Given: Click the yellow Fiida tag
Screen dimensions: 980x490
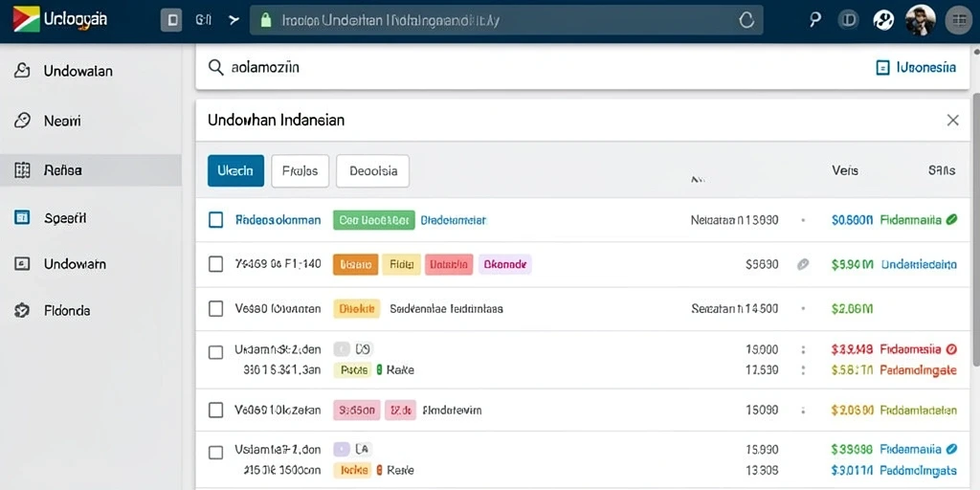Looking at the screenshot, I should (401, 264).
